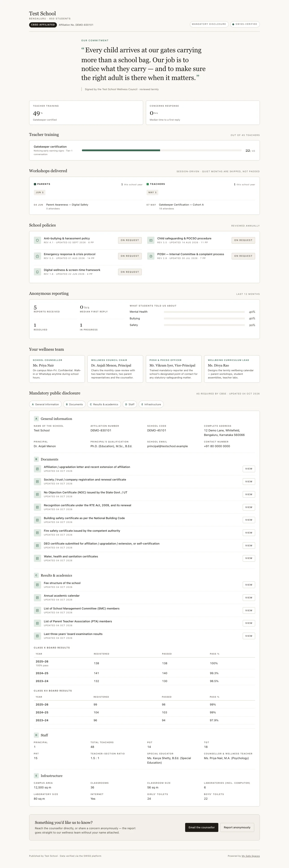The width and height of the screenshot is (289, 868).
Task: Click the Gatekeeper certification progress bar
Action: [162, 150]
